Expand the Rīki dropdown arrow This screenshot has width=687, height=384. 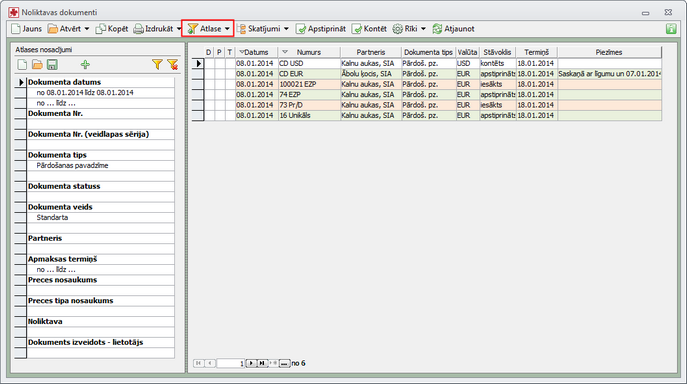[423, 29]
